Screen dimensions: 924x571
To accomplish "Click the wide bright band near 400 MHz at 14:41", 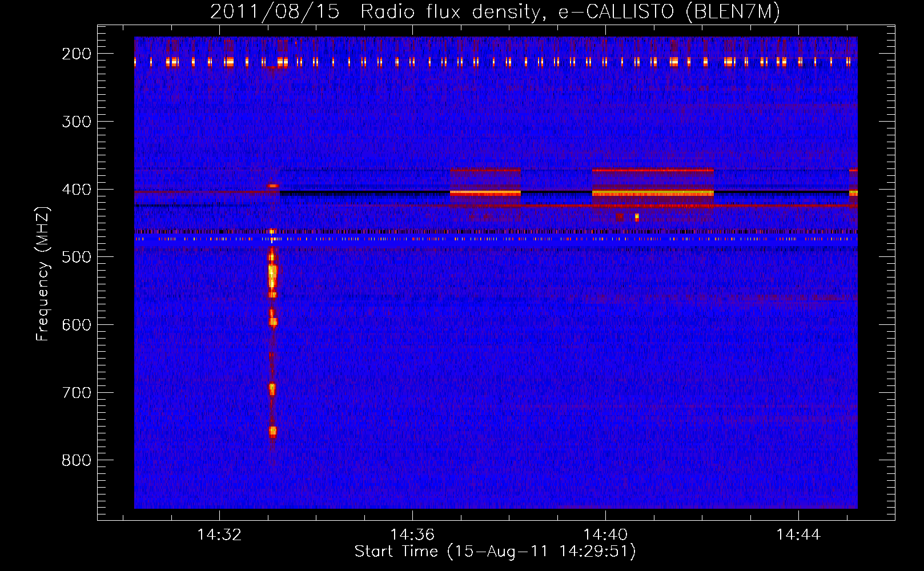I will tap(653, 194).
